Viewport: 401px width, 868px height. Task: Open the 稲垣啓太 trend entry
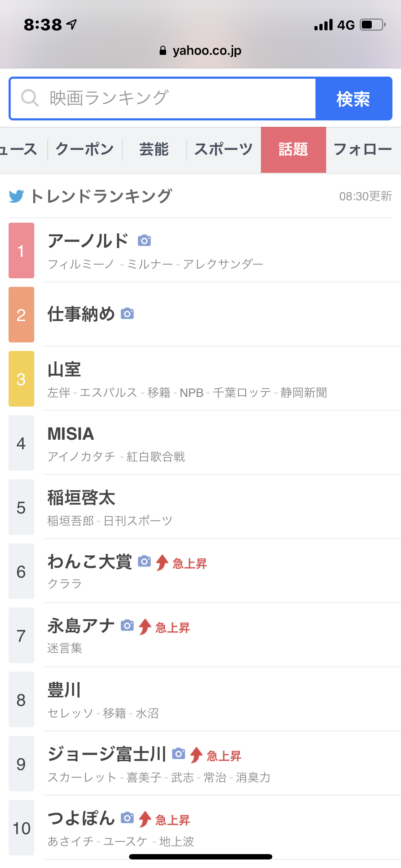coord(82,498)
